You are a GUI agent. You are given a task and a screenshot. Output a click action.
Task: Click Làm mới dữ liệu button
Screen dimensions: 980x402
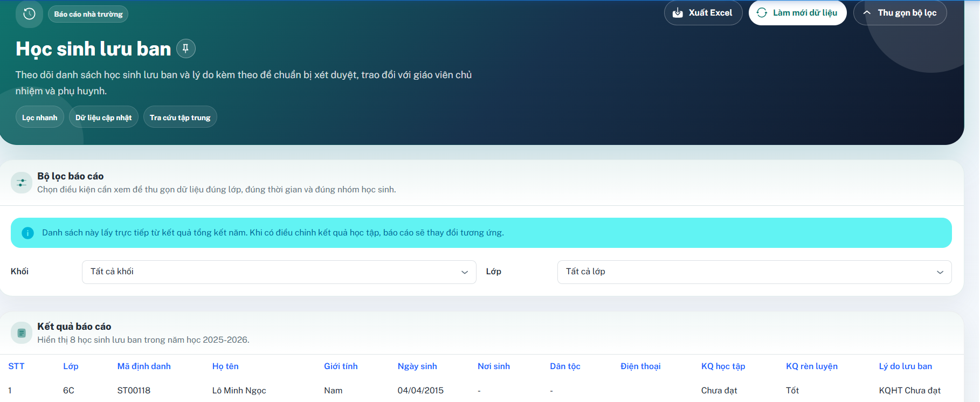point(797,13)
